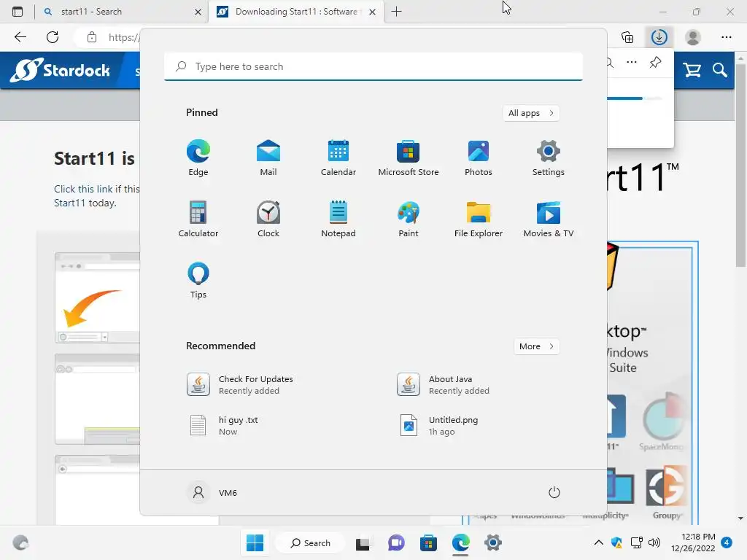Close the start11 - Search tab
The image size is (747, 560).
pos(198,12)
